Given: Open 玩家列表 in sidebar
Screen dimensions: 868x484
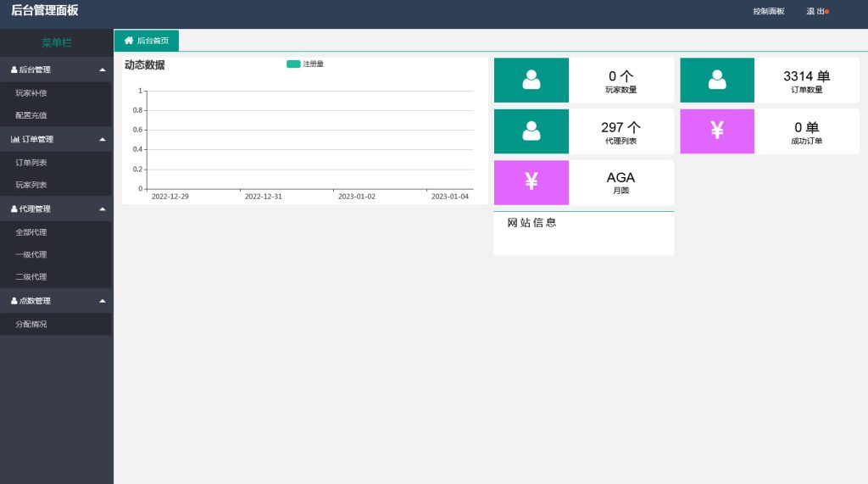Looking at the screenshot, I should tap(31, 185).
